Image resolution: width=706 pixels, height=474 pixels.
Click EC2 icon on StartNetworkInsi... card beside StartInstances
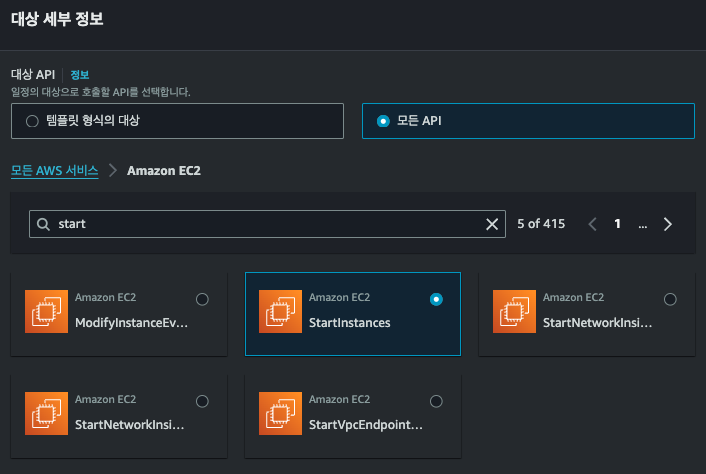click(x=515, y=311)
